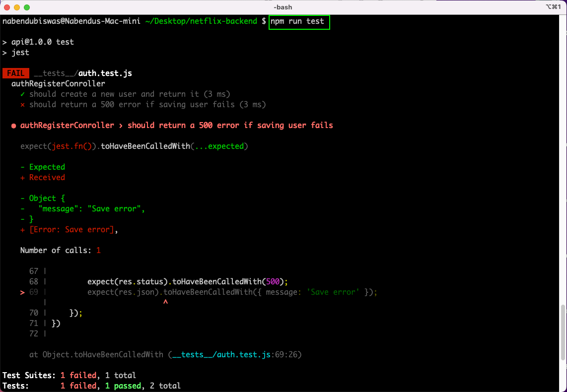Click 'expect(jest.fn()).toHaveBeenCalledWith(...expected)'
The height and width of the screenshot is (392, 567).
[x=134, y=146]
